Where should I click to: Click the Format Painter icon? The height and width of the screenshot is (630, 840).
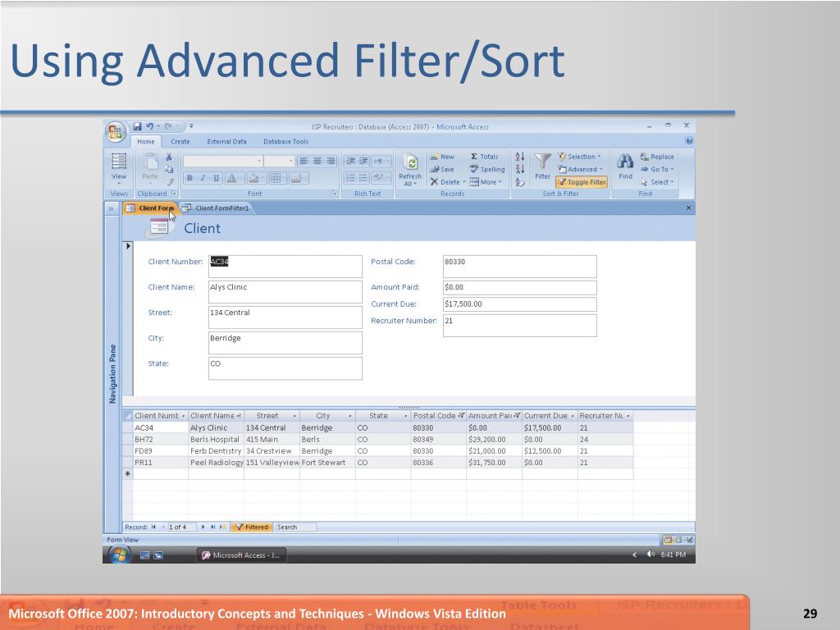tap(169, 182)
